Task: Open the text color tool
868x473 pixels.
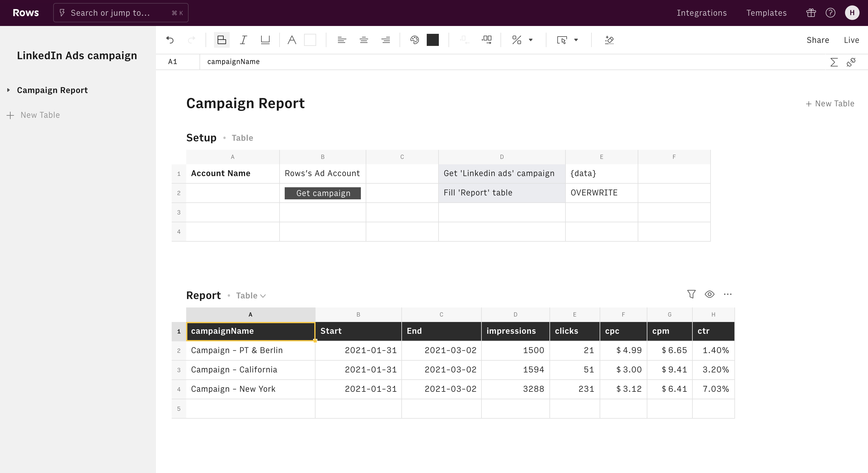Action: pyautogui.click(x=292, y=40)
